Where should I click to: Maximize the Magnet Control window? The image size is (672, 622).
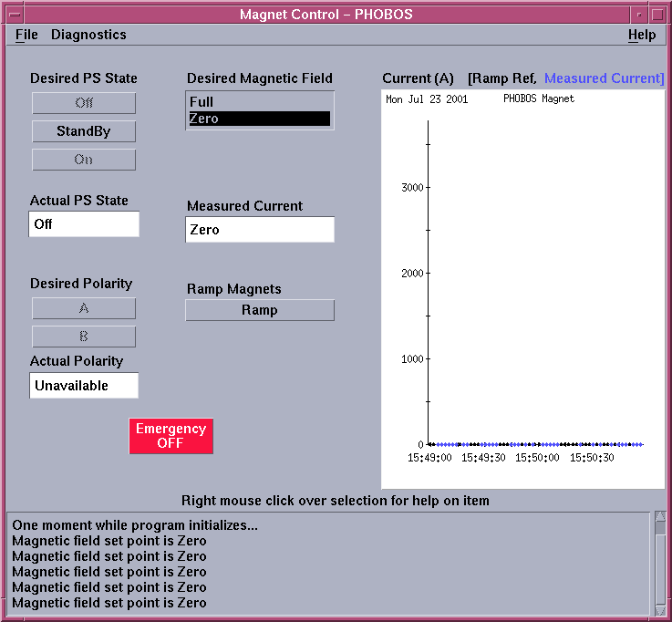(657, 14)
